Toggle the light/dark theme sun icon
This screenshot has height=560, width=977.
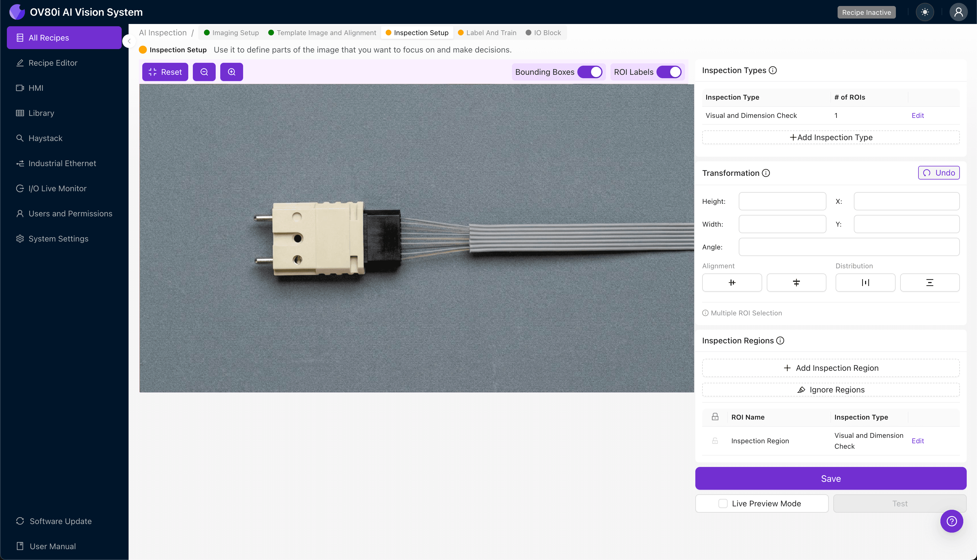[x=925, y=12]
